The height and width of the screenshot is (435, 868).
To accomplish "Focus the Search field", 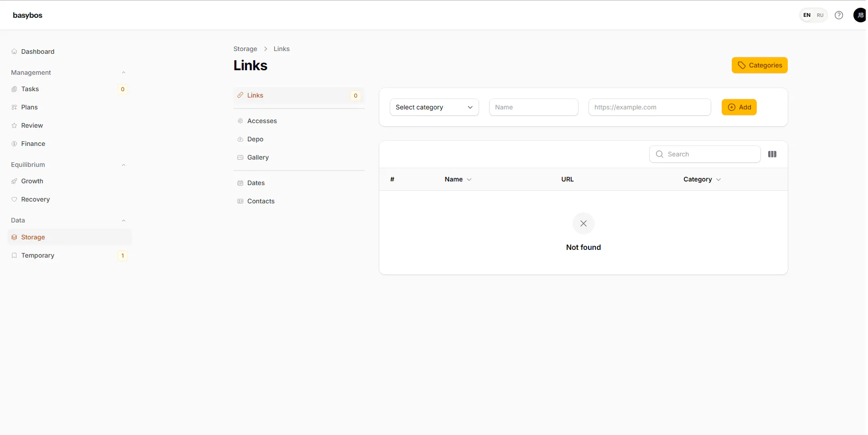I will (x=705, y=154).
